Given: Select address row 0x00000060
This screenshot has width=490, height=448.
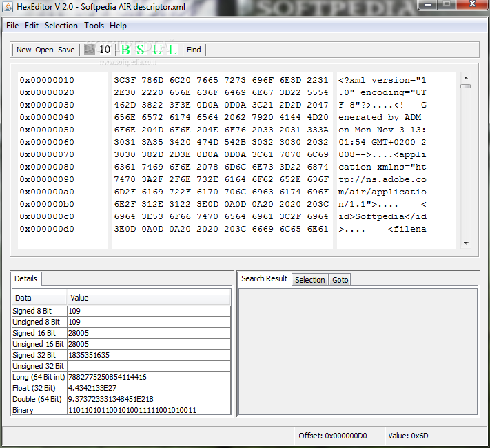Looking at the screenshot, I should [47, 142].
